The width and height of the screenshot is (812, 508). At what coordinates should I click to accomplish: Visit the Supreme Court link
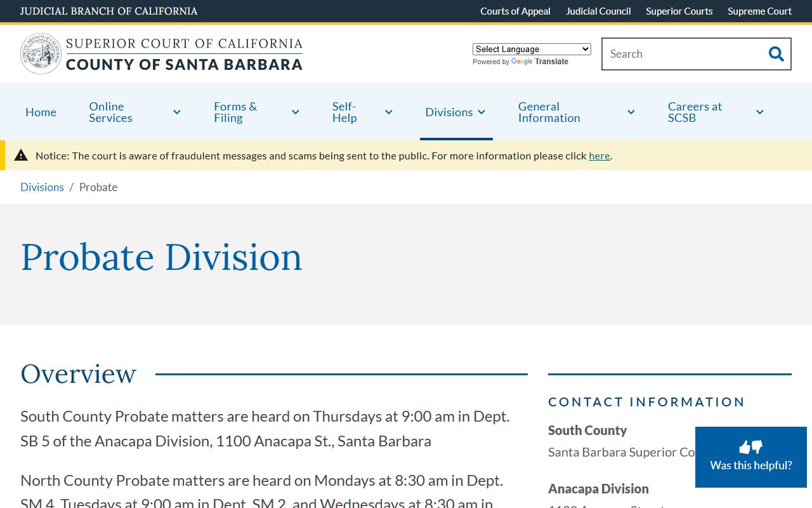pos(759,11)
